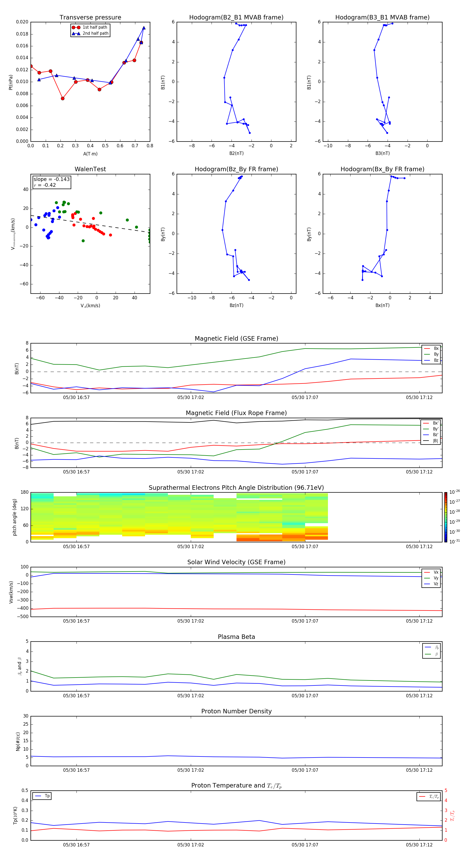Click the 'pitch angle (deg)' axis label
This screenshot has height=868, width=473.
click(14, 517)
